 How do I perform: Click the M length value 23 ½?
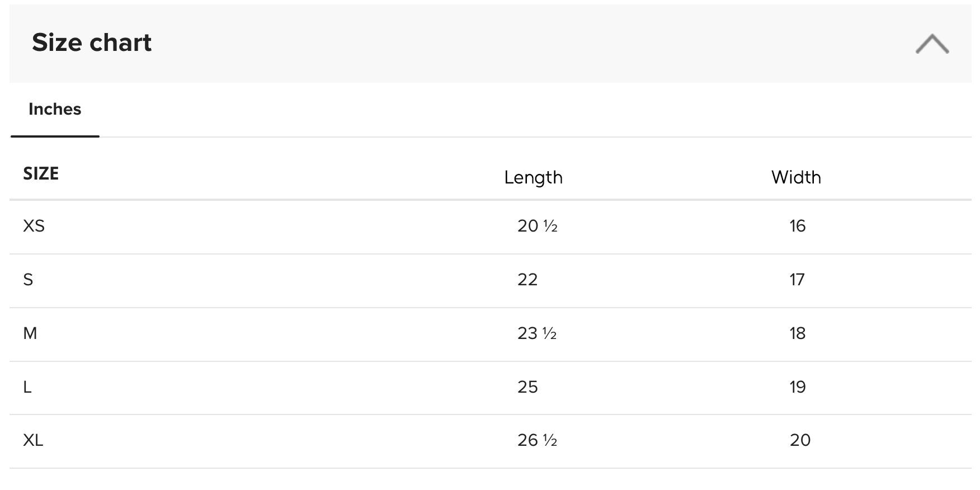(x=537, y=333)
